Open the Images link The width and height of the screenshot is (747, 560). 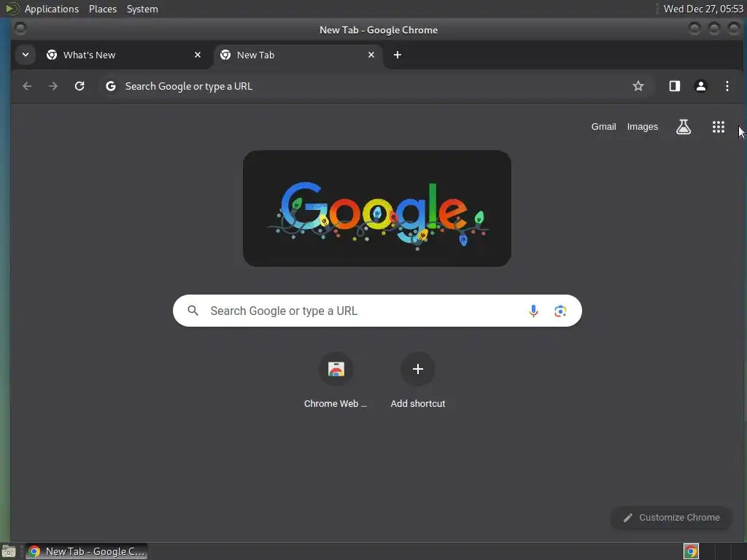coord(642,127)
